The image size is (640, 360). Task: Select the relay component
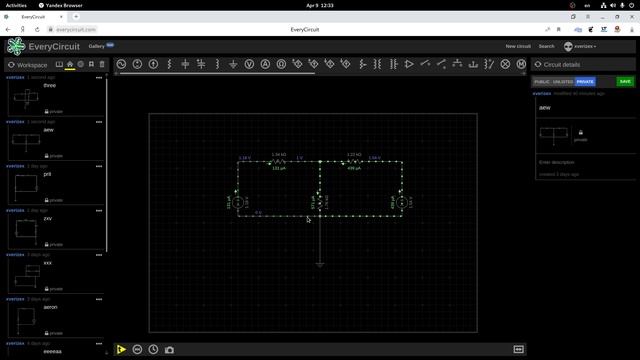[489, 64]
